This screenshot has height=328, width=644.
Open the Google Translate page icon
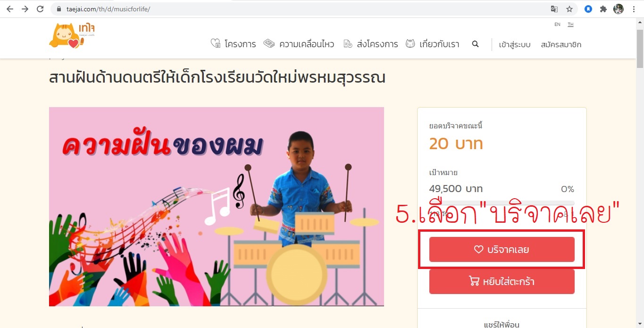pyautogui.click(x=554, y=9)
